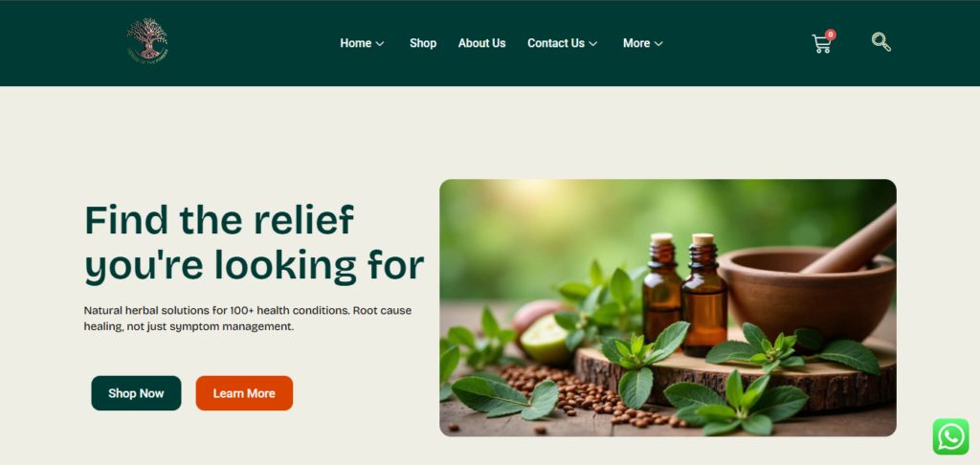Go to the Home menu item
Viewport: 980px width, 465px height.
tap(356, 43)
